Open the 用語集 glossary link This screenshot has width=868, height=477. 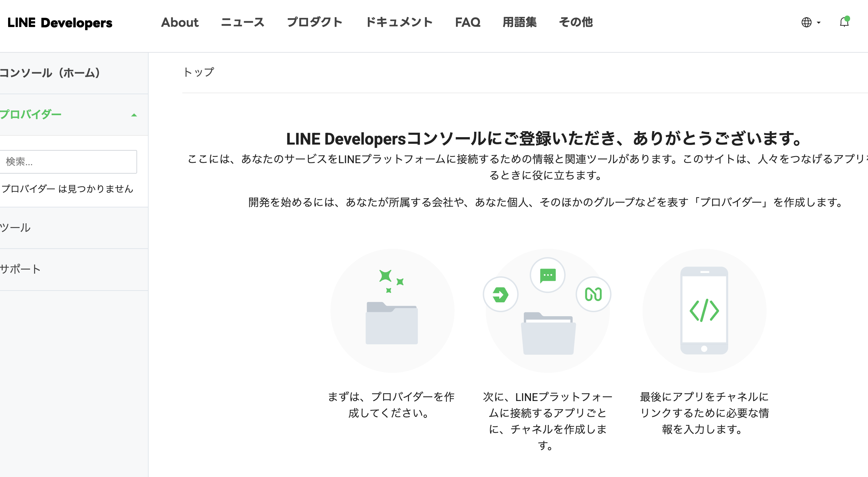519,22
